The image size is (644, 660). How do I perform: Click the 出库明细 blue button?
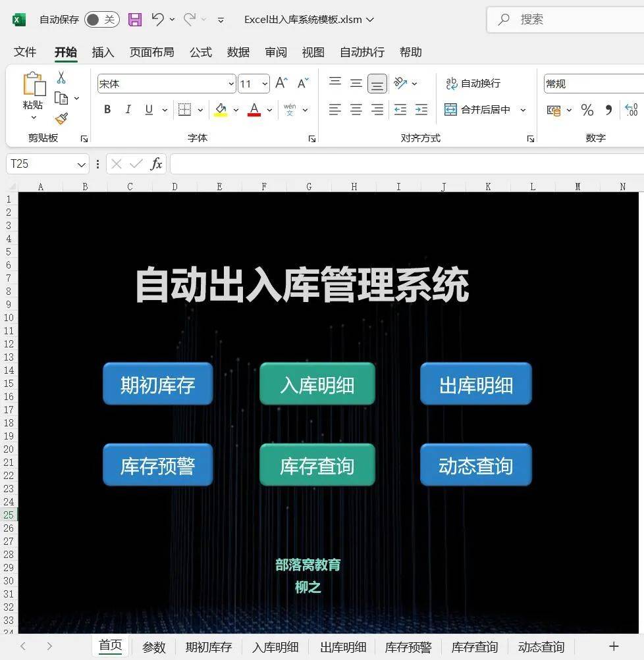tap(476, 384)
